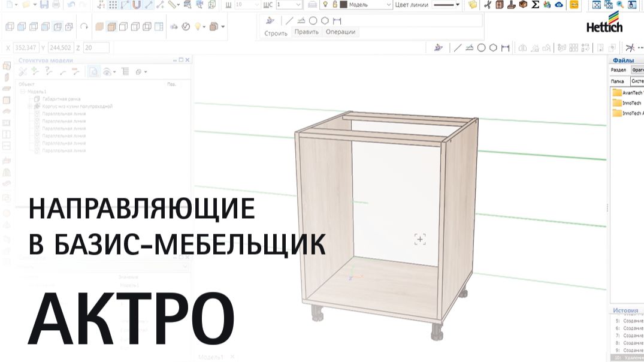
Task: Click the layer color swatch beside Модель
Action: click(x=343, y=5)
